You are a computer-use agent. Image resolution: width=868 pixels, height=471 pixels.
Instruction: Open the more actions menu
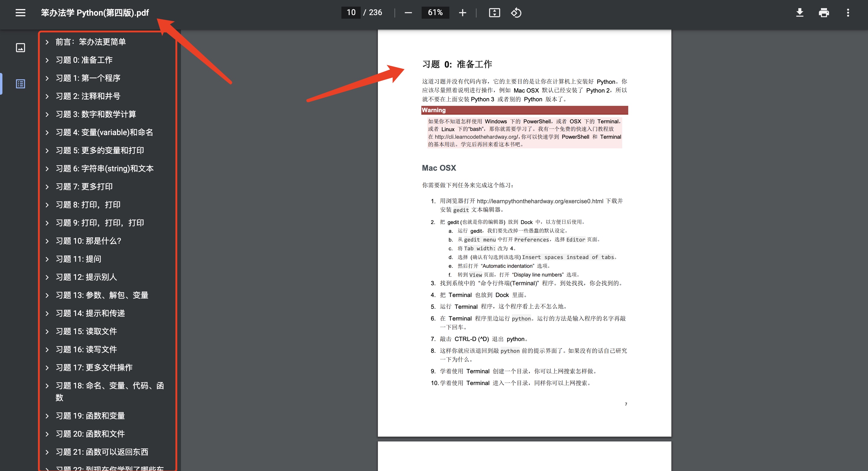848,13
